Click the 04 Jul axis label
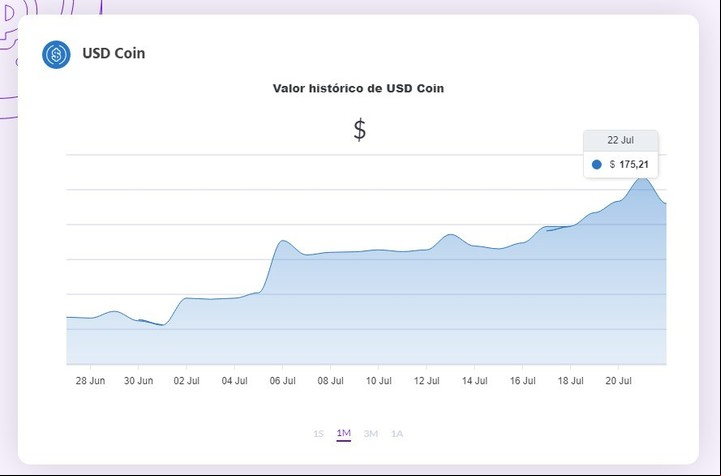The height and width of the screenshot is (476, 721). pos(235,381)
